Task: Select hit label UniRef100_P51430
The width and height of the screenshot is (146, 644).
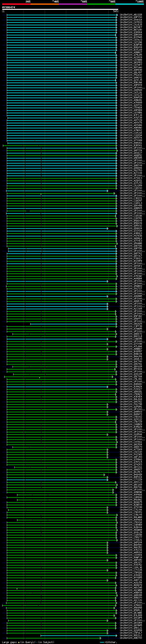Action: pyautogui.click(x=131, y=75)
